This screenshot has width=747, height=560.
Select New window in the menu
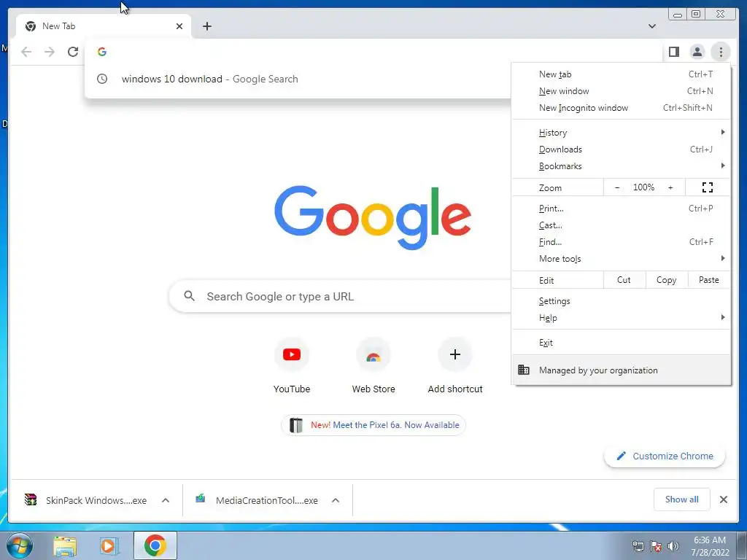[622, 90]
